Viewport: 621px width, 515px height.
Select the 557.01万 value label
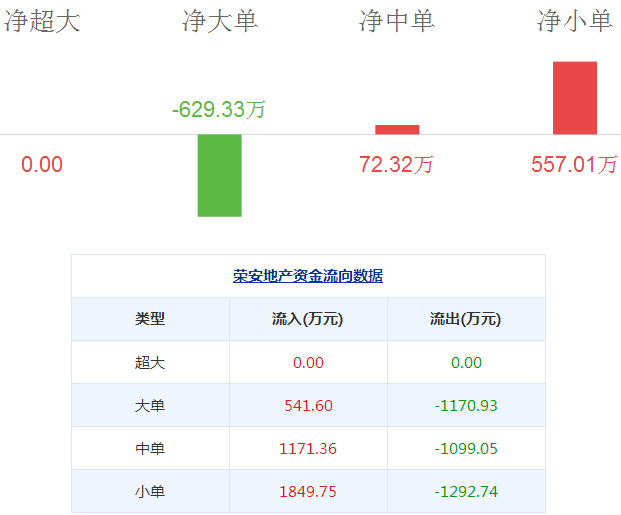click(x=574, y=164)
